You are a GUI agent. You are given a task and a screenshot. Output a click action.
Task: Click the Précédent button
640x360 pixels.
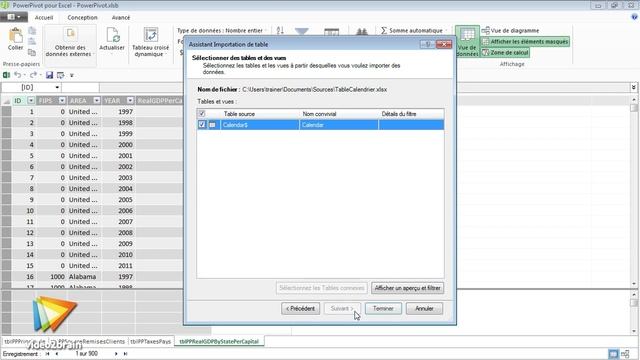pyautogui.click(x=300, y=309)
